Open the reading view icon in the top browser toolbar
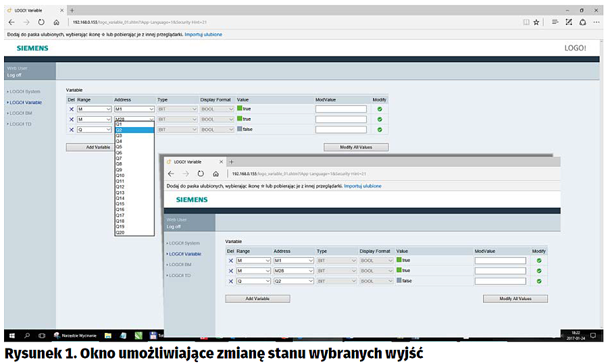Viewport: 608px width, 364px height. (x=526, y=22)
